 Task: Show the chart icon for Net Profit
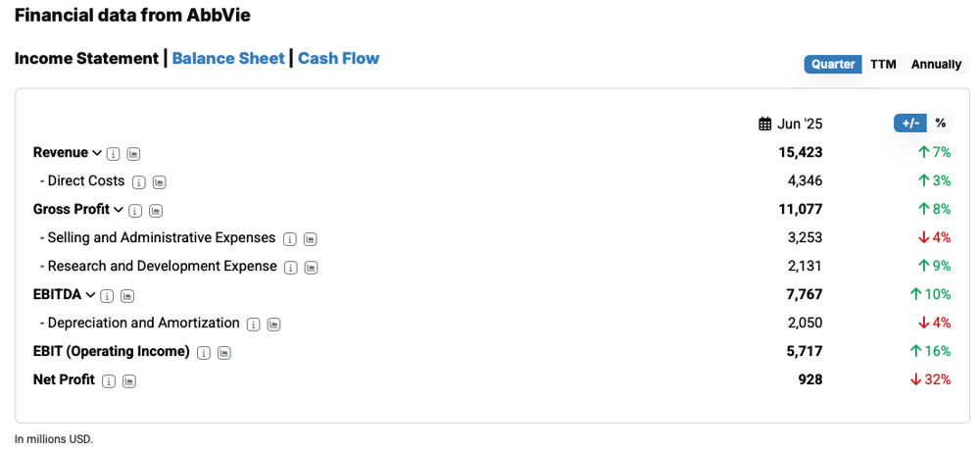[128, 381]
